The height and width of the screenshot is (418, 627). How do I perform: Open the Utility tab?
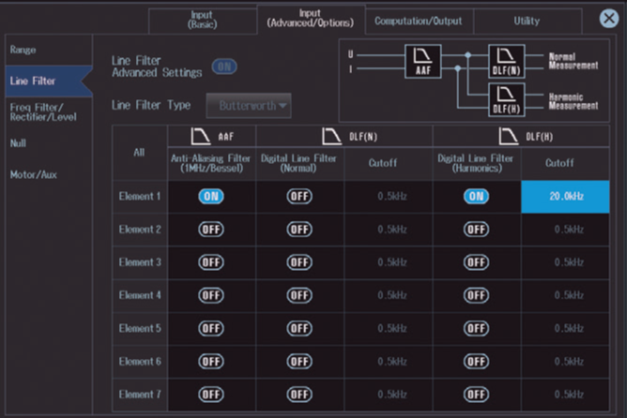pos(526,20)
